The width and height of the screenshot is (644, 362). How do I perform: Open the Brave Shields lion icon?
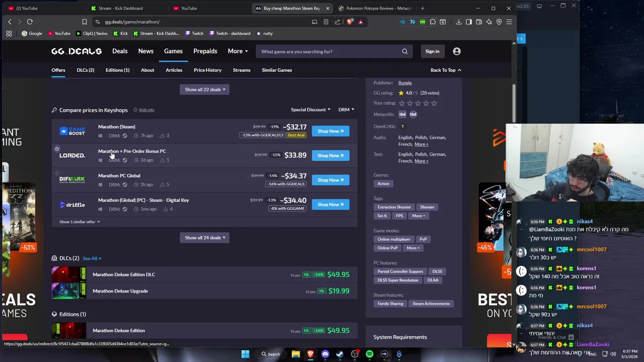pyautogui.click(x=350, y=22)
